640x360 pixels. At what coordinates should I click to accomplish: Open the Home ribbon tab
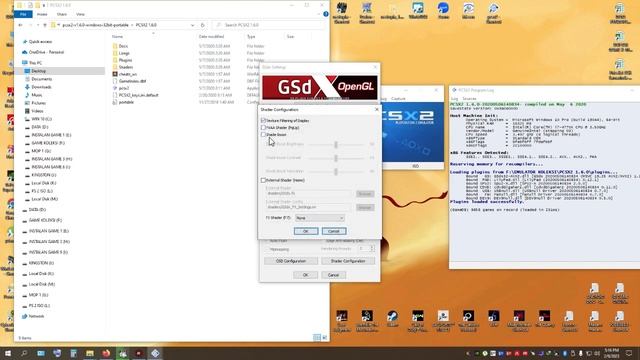point(42,14)
